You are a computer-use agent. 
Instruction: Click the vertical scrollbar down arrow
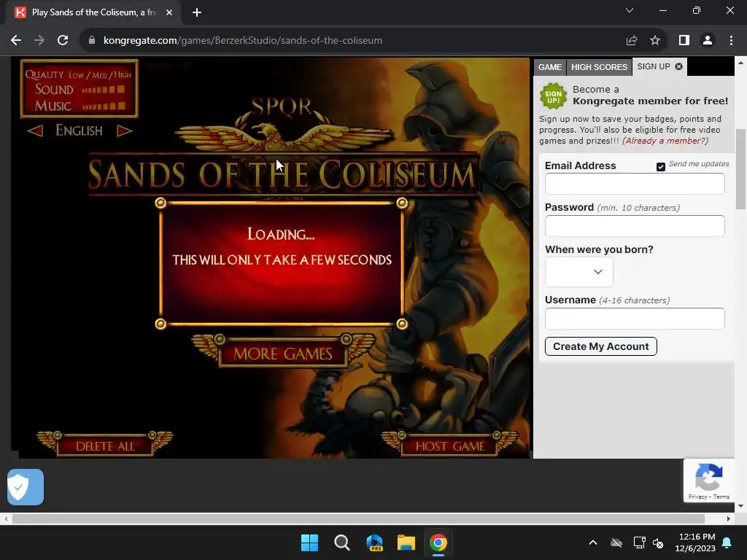pos(740,506)
